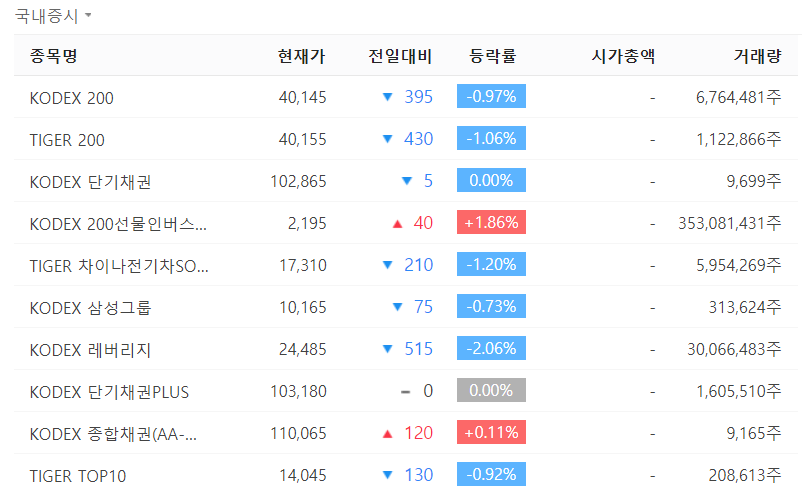
Task: Click volume 6,764,481주
Action: (x=738, y=97)
